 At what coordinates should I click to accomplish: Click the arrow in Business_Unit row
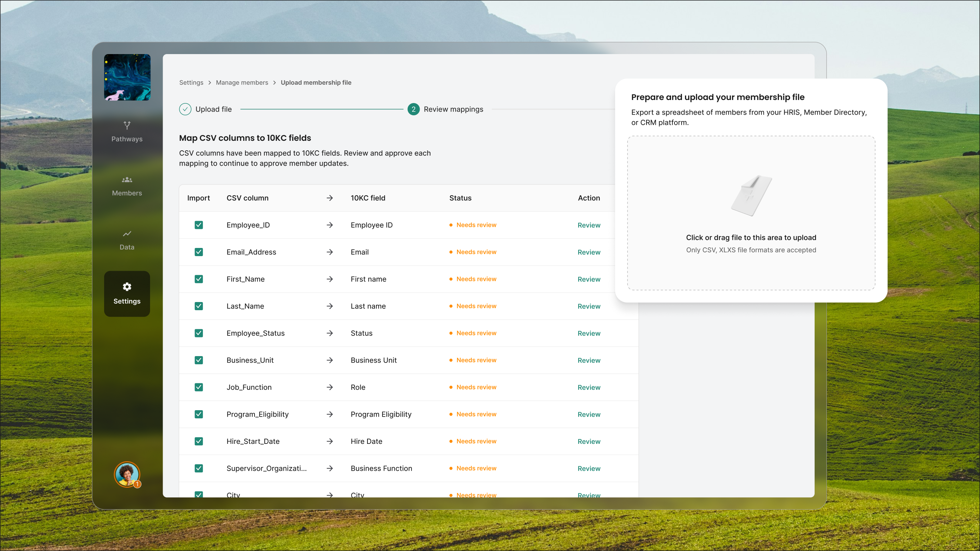[330, 360]
